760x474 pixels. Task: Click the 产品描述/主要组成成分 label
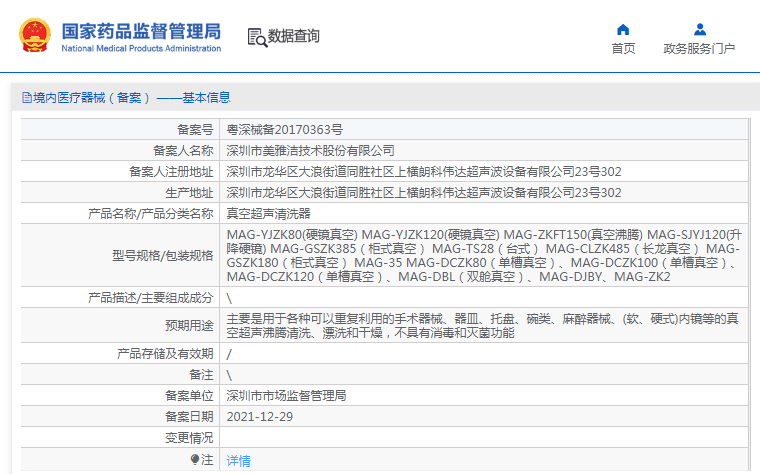coord(151,298)
